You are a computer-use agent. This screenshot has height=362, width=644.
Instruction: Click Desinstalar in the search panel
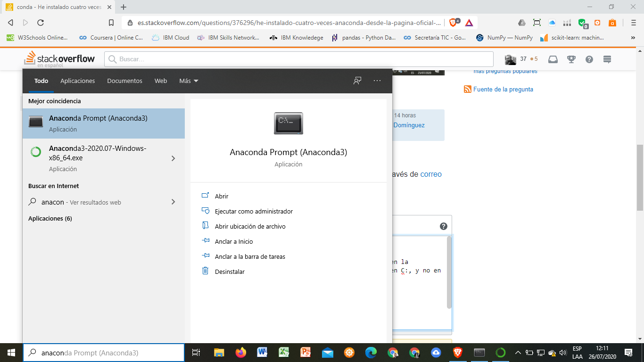[x=230, y=271]
